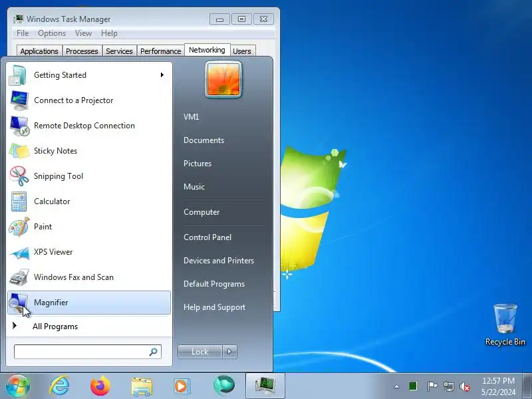This screenshot has width=532, height=399.
Task: Open the File menu in Task Manager
Action: pos(23,33)
